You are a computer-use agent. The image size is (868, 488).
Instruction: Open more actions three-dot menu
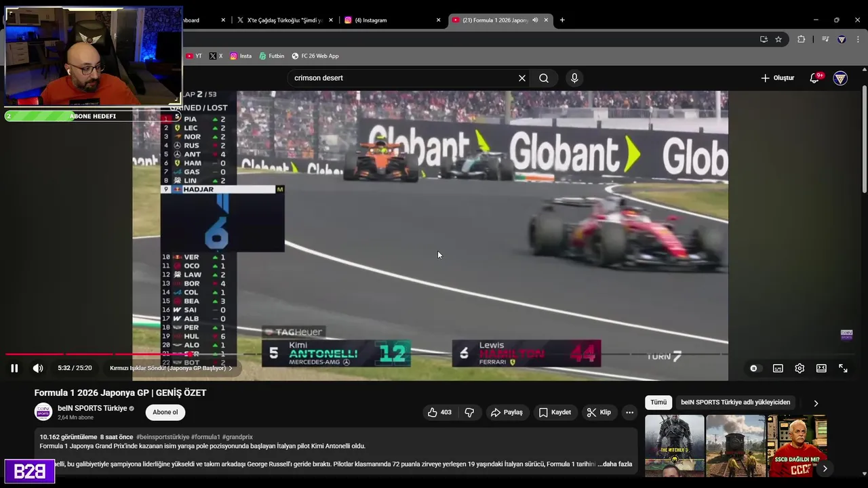pos(629,412)
